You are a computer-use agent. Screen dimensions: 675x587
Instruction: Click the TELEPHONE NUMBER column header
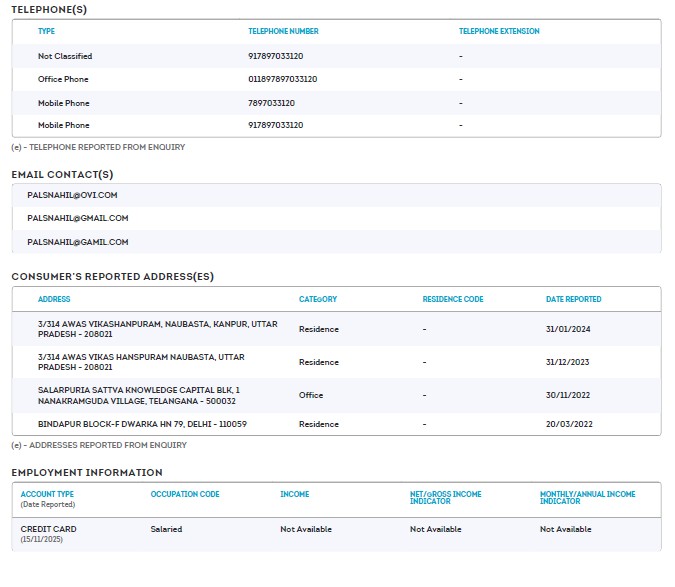pos(283,31)
